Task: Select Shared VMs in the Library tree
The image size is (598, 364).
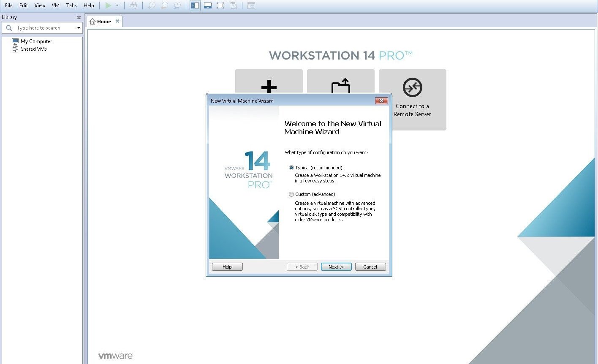Action: point(30,49)
